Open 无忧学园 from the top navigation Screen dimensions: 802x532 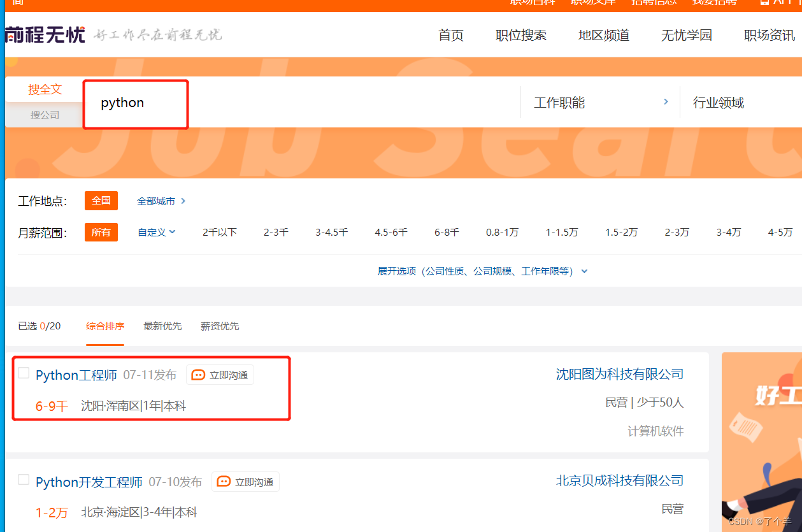[687, 35]
